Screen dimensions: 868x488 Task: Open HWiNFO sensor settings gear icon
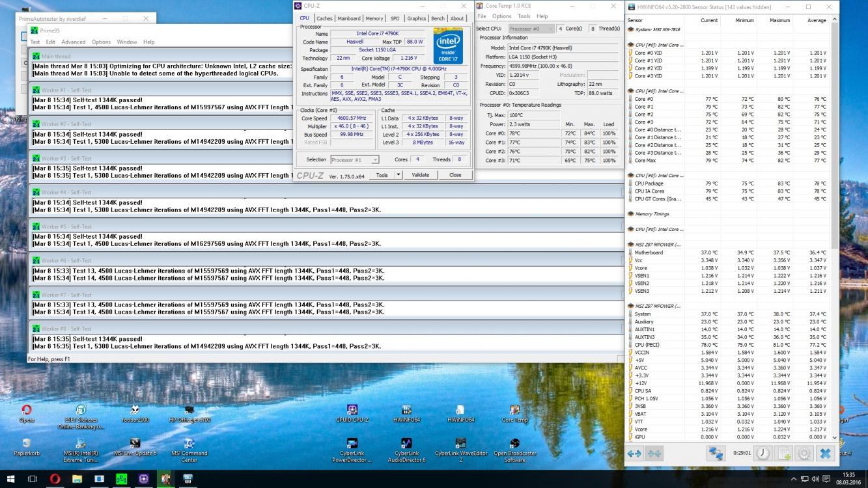tap(804, 454)
